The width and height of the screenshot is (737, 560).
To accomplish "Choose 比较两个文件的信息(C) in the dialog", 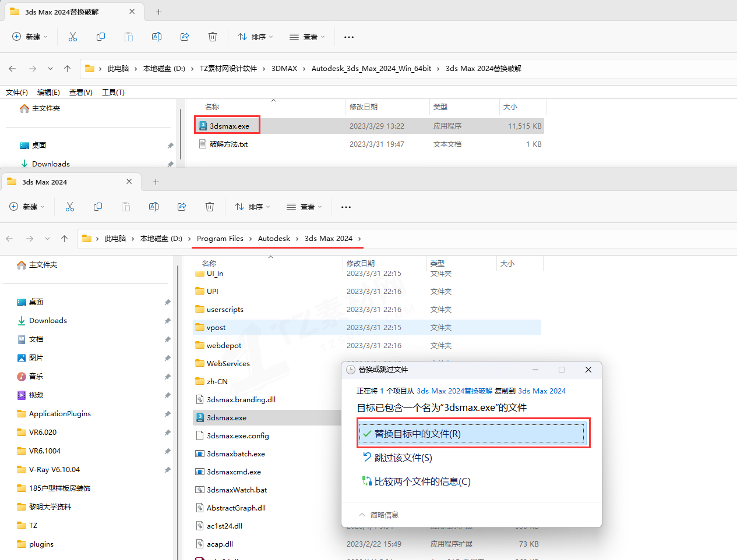I will (417, 481).
